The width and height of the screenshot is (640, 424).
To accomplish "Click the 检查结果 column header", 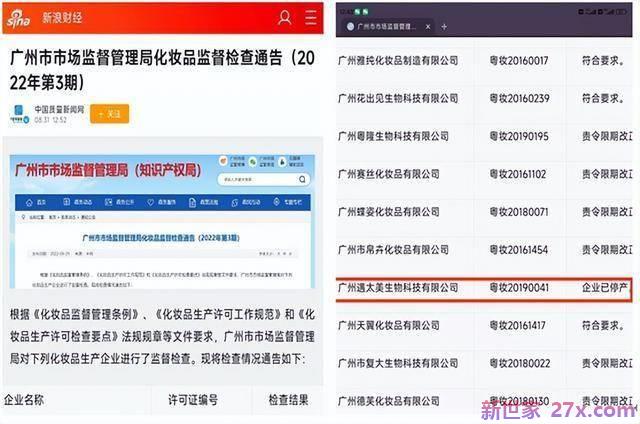I will [x=288, y=400].
